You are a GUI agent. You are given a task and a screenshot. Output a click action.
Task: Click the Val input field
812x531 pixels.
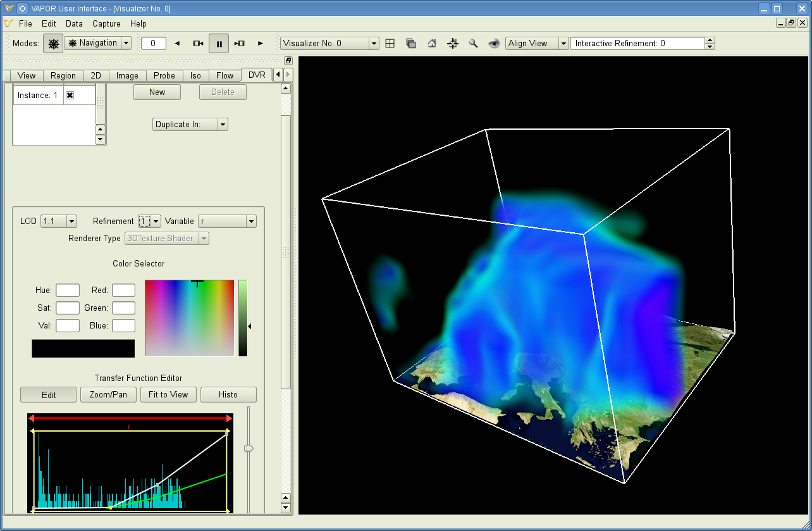click(x=68, y=325)
